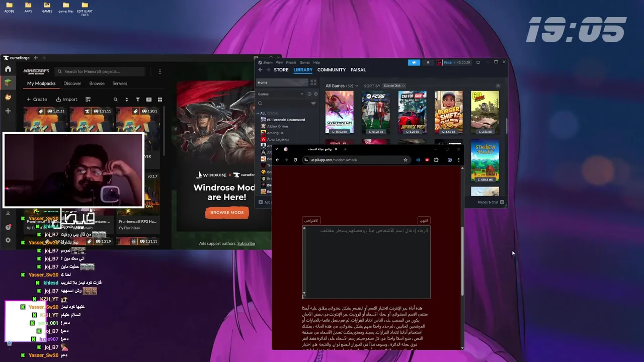The width and height of the screenshot is (644, 362).
Task: Collapse the Steam shelf with the double chevron
Action: point(498,86)
